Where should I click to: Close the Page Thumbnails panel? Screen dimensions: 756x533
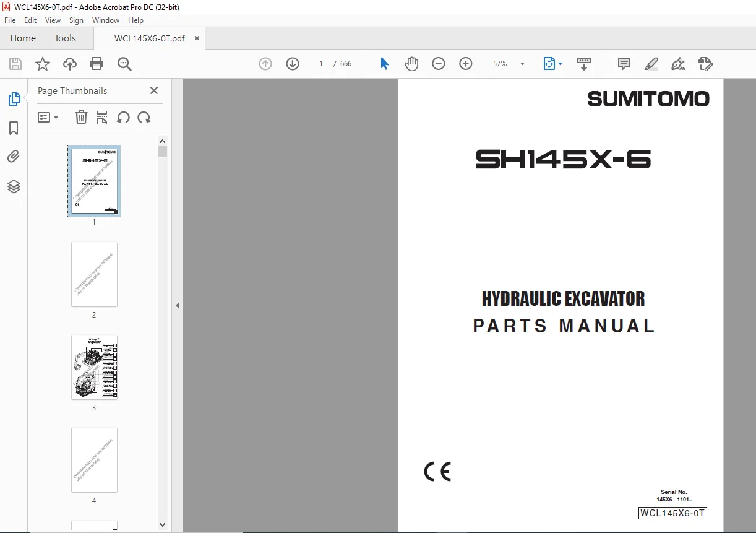click(154, 90)
